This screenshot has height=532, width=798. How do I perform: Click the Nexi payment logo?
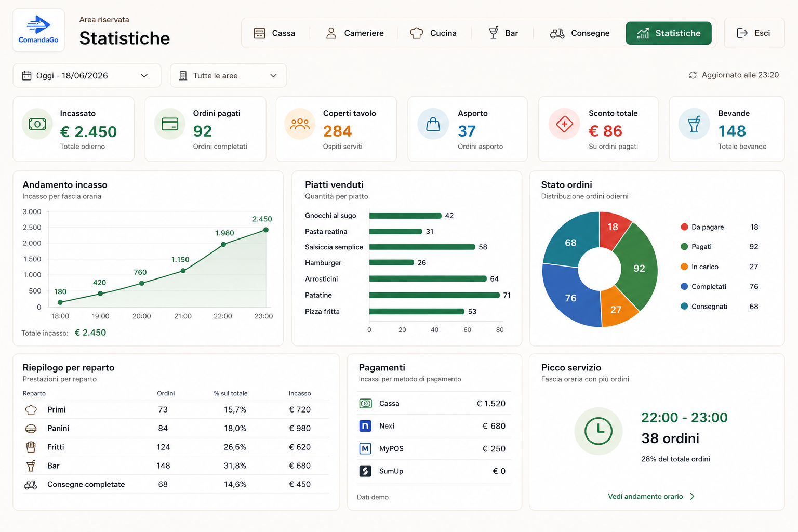point(365,426)
